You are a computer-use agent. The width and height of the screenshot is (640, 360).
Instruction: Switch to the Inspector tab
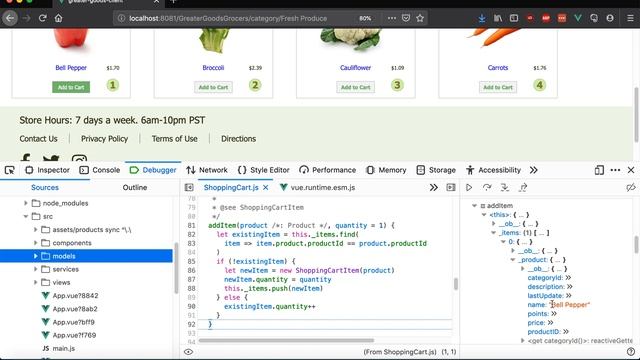[48, 170]
